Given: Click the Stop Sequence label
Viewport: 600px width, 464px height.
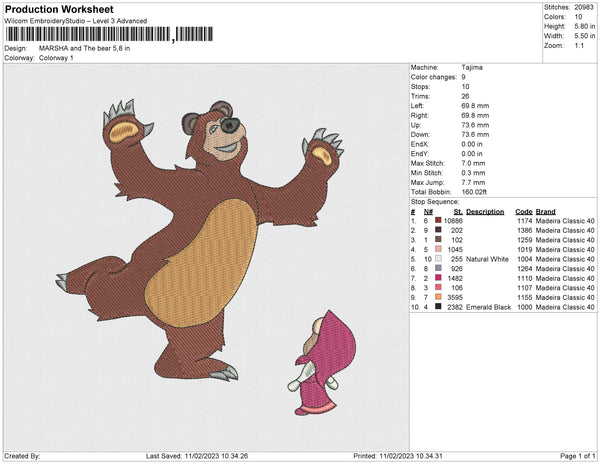Looking at the screenshot, I should click(x=435, y=202).
